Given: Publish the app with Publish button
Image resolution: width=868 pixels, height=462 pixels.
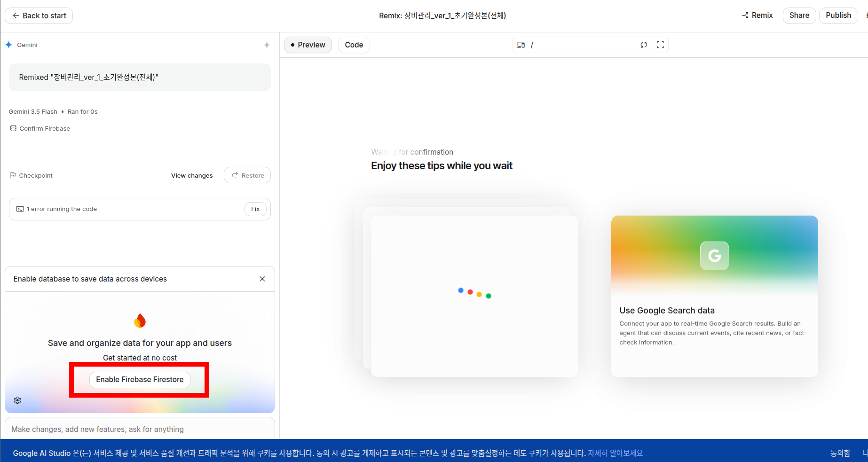Looking at the screenshot, I should [x=838, y=16].
